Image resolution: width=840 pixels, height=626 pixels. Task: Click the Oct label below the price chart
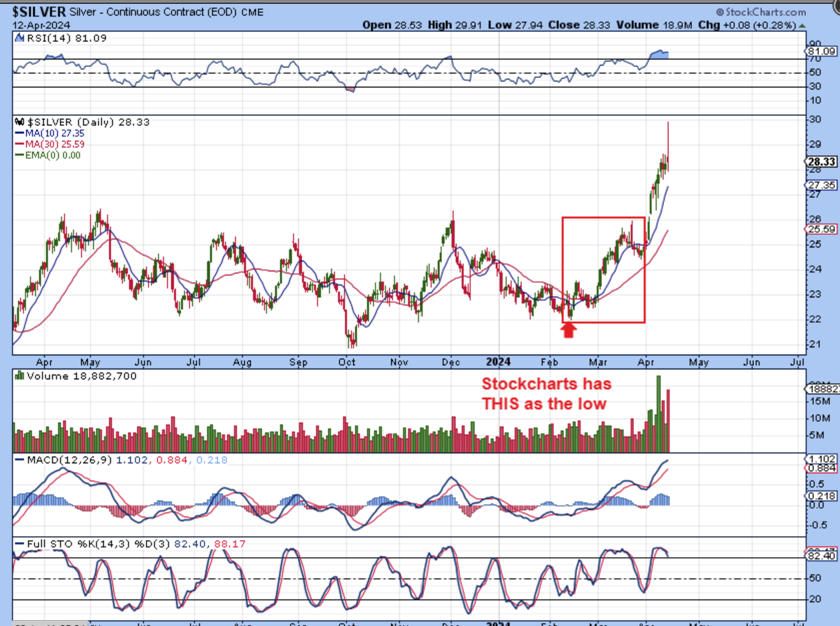(347, 362)
